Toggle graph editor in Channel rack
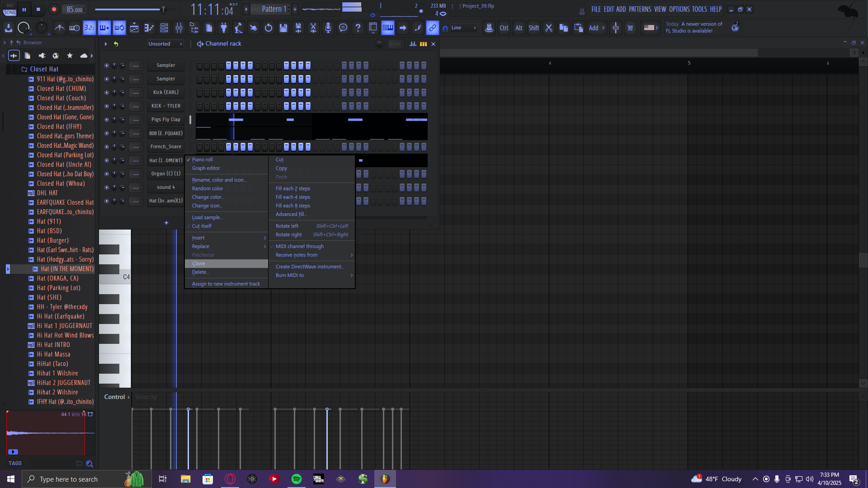Screen dimensions: 868x488 point(413,44)
